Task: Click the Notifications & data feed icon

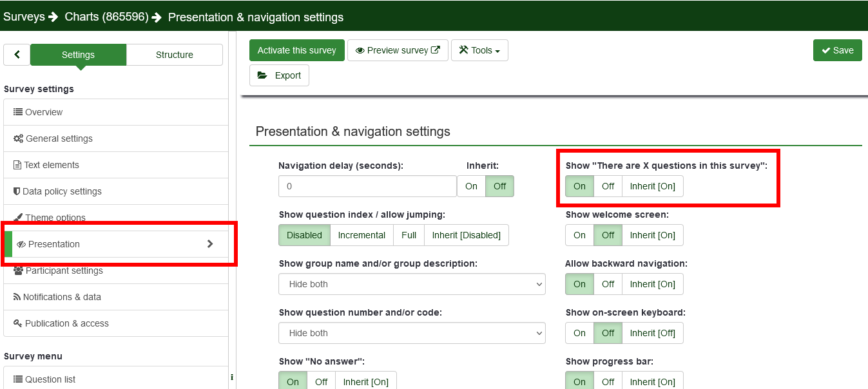Action: point(17,297)
